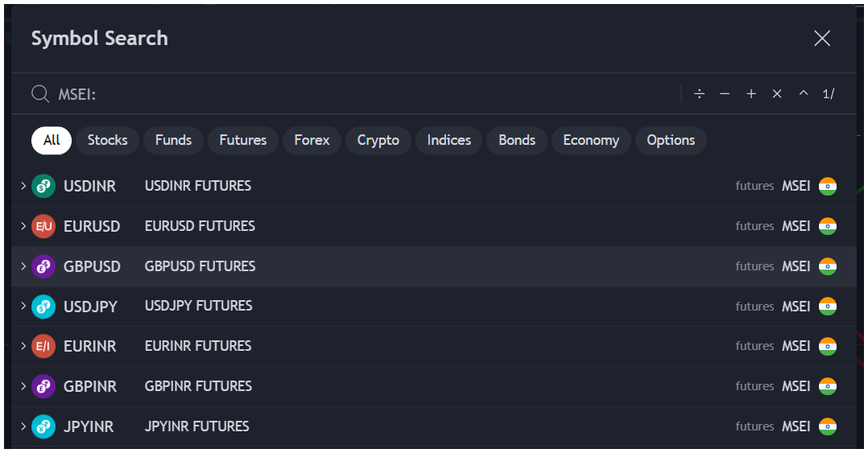This screenshot has height=453, width=868.
Task: Expand the JPYINR futures chevron
Action: (23, 426)
